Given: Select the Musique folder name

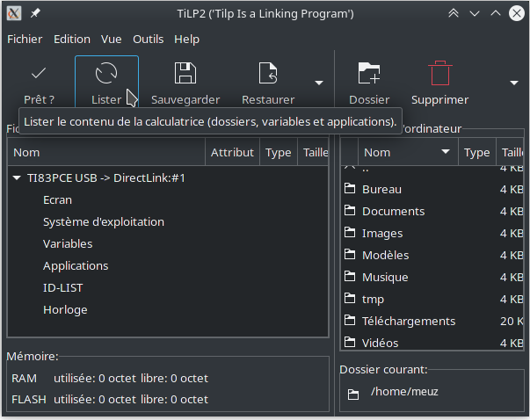Looking at the screenshot, I should (385, 277).
